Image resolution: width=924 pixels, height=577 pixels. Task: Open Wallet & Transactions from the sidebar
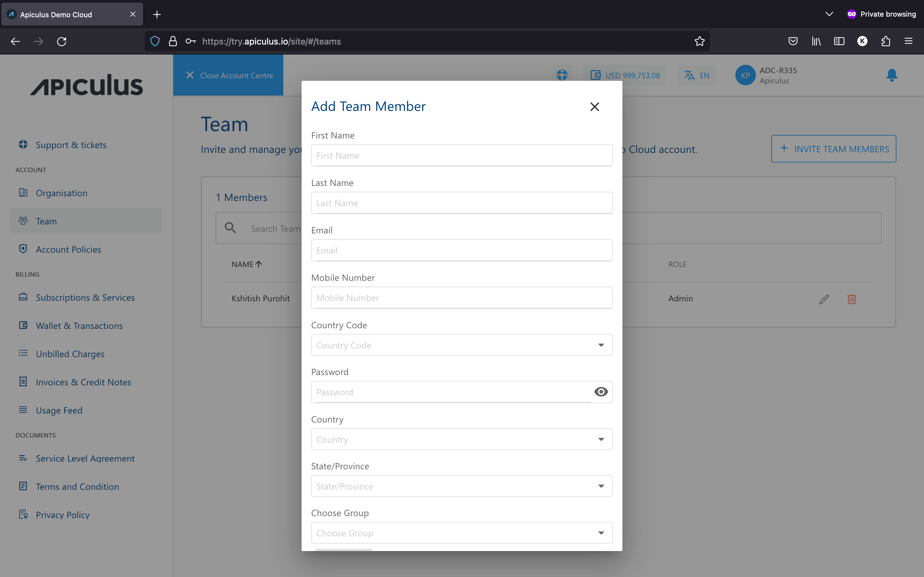(79, 325)
